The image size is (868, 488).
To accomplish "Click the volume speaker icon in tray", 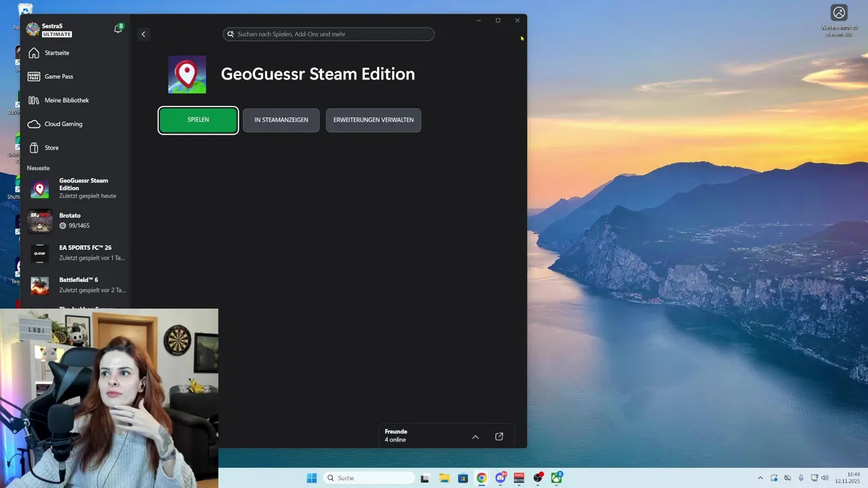I will click(x=825, y=478).
